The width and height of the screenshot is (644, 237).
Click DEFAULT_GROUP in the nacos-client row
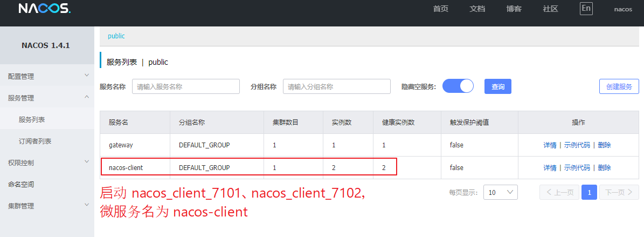204,167
